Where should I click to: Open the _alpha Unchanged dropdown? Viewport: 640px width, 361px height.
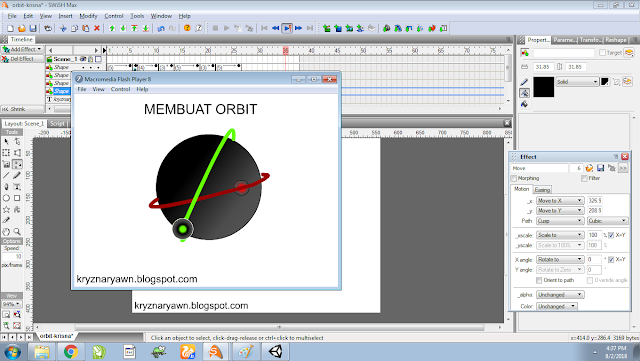coord(560,295)
